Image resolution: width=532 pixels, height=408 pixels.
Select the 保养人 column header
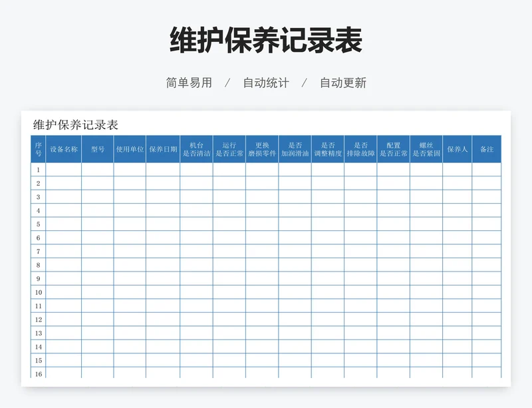point(457,149)
